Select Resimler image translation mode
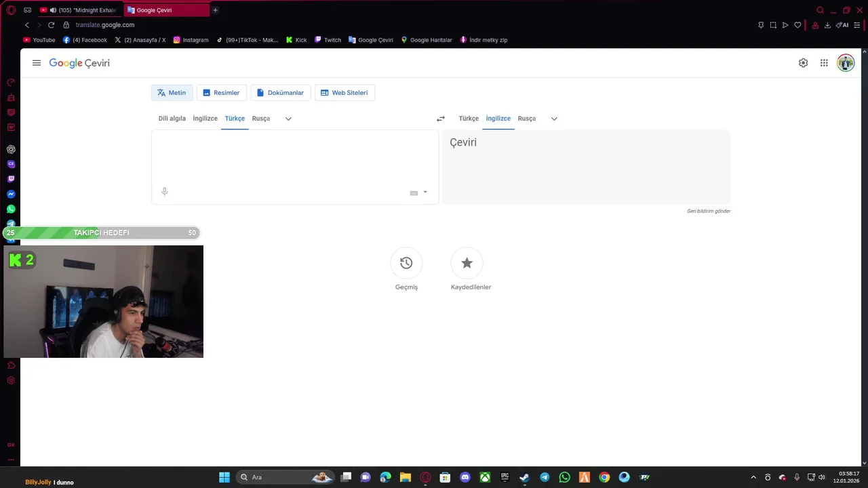 click(222, 93)
